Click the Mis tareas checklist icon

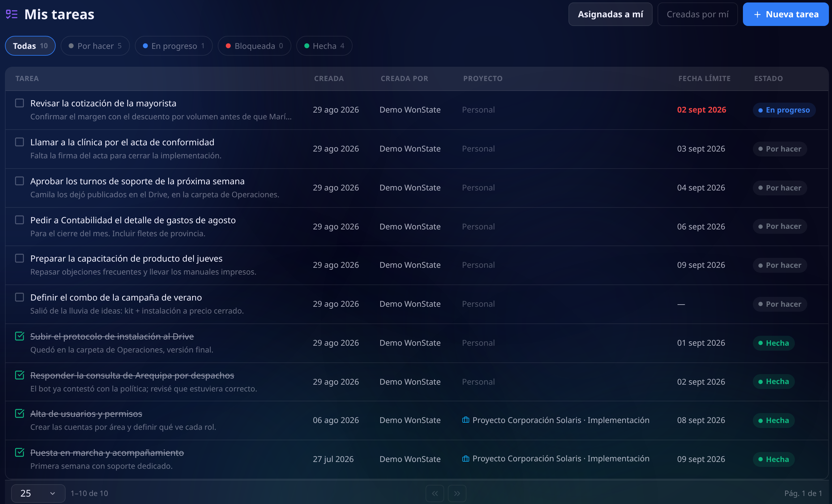pos(12,14)
